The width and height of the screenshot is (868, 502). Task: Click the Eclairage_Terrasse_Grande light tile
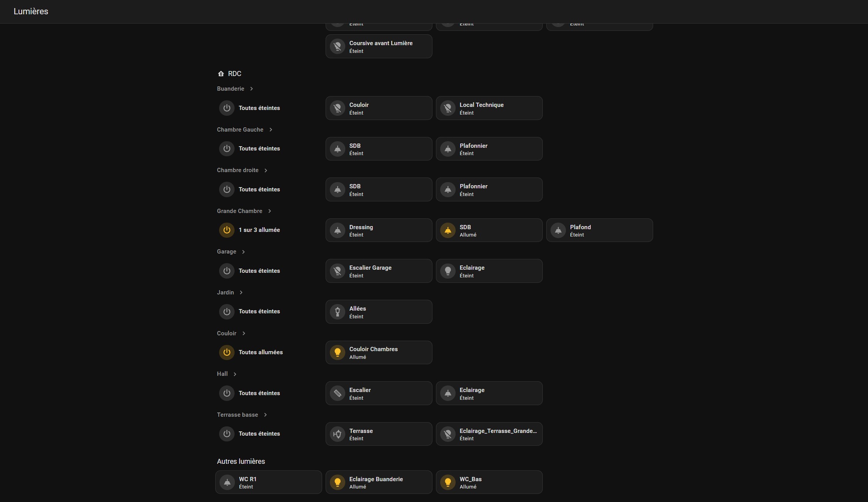coord(489,434)
